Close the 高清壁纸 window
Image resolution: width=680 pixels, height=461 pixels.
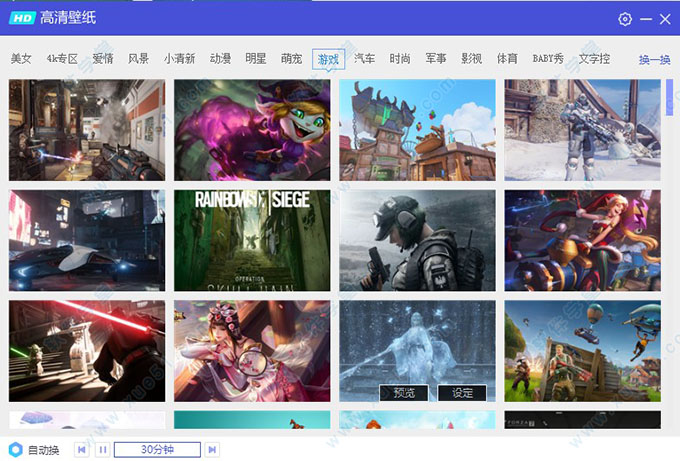click(x=665, y=19)
